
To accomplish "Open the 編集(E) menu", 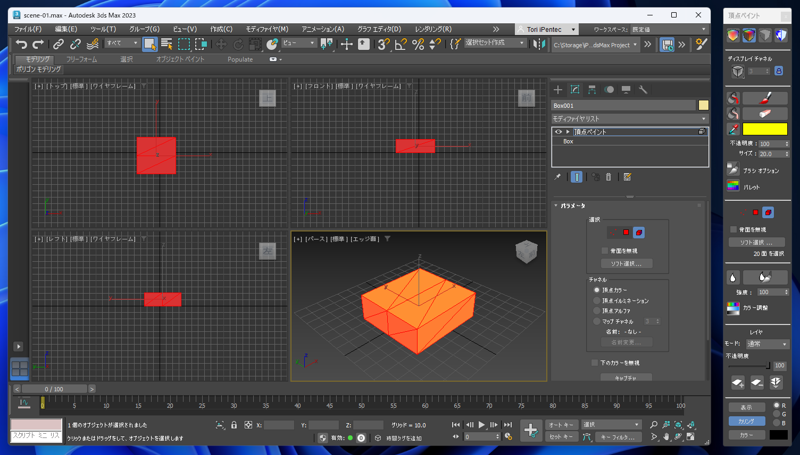I will pos(66,29).
